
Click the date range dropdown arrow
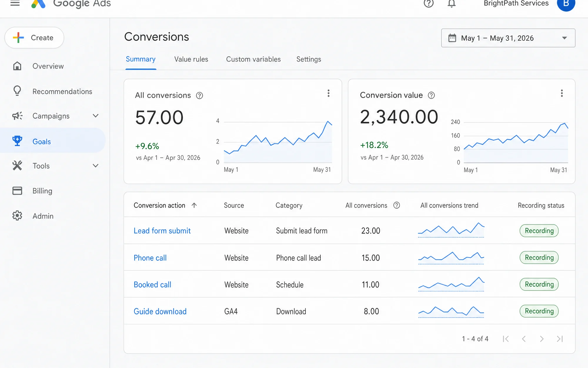[x=564, y=38]
